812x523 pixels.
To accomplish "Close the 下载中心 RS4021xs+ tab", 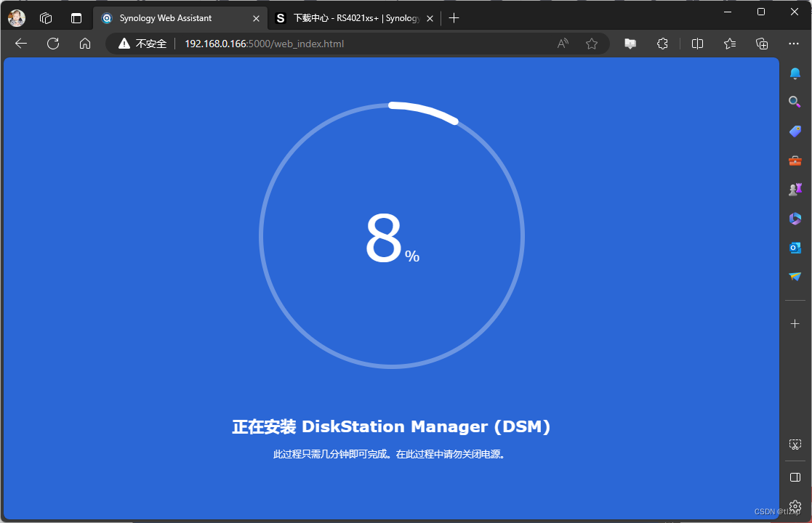I will [430, 18].
